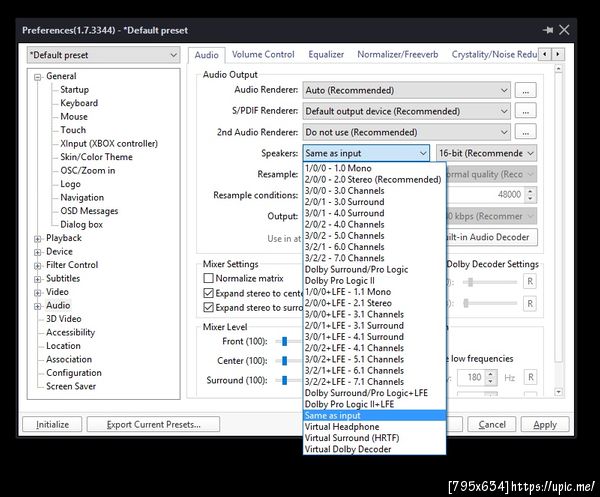600x497 pixels.
Task: Open Skin/Color Theme tree item
Action: click(x=96, y=157)
